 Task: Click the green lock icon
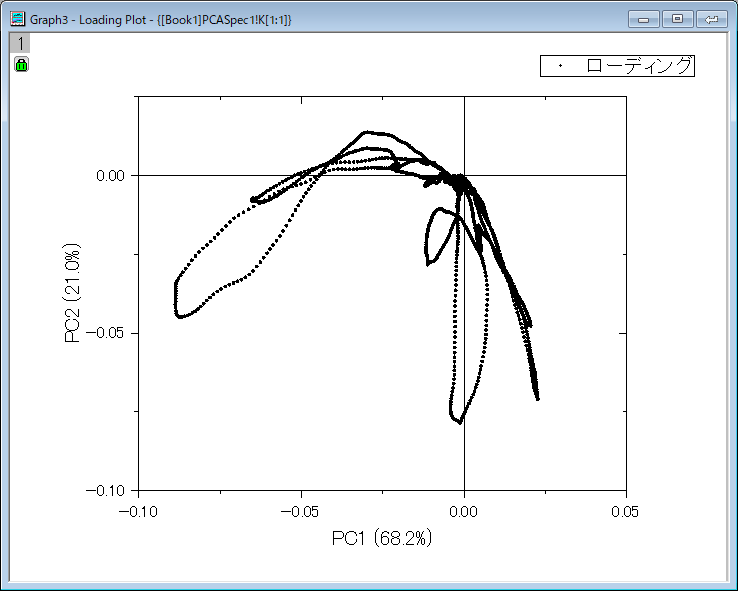(x=21, y=64)
